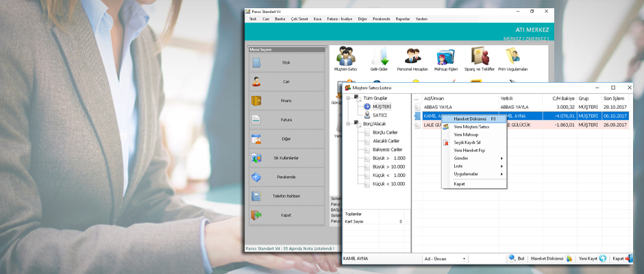Choose Kapat in the context menu
The image size is (644, 274).
[474, 184]
